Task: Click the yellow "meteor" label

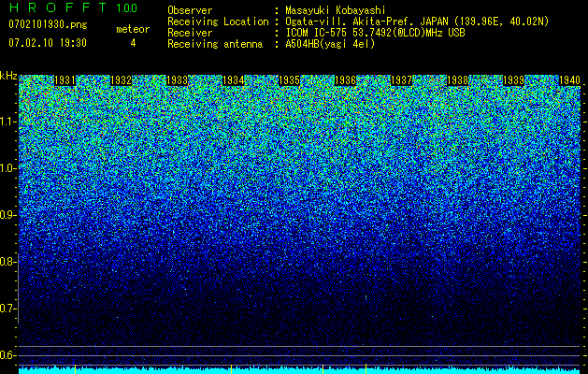Action: (x=133, y=29)
